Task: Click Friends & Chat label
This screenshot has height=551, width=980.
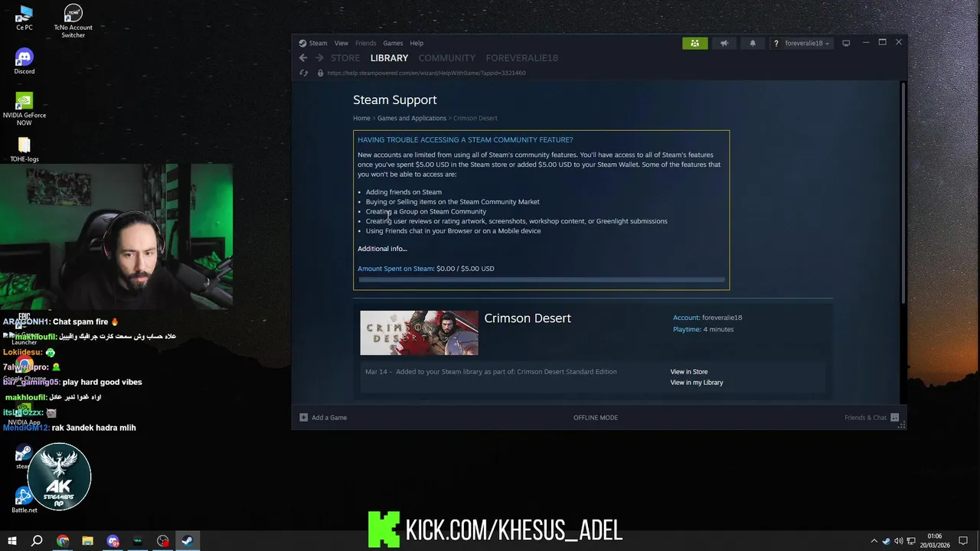Action: point(865,417)
